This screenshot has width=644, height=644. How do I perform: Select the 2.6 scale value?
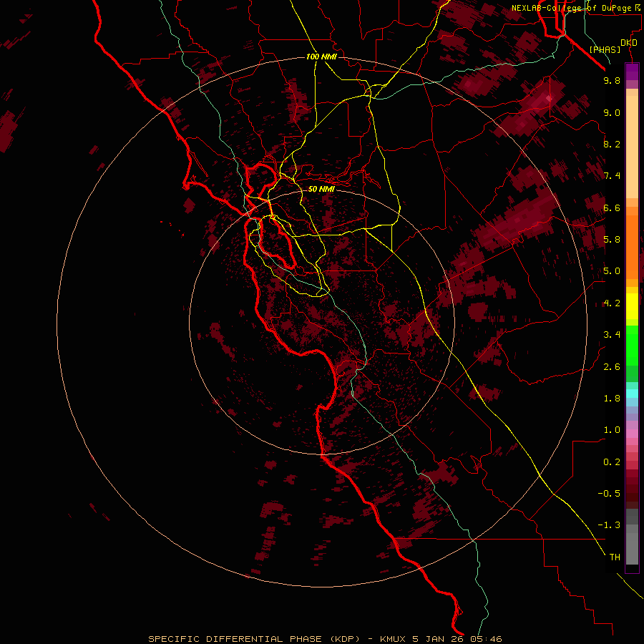[612, 367]
